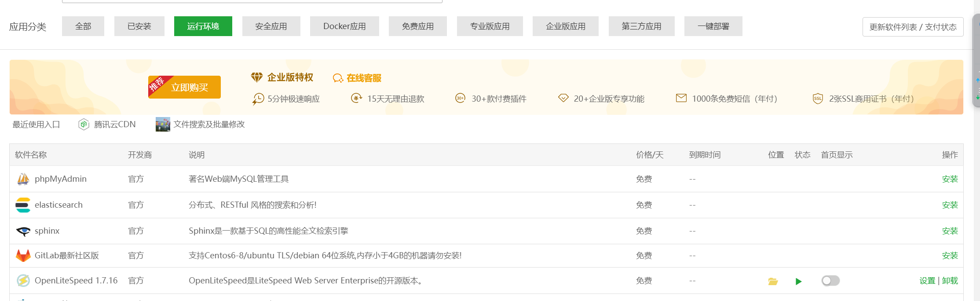
Task: Click the OpenLiteSpeed green play status icon
Action: pos(799,282)
